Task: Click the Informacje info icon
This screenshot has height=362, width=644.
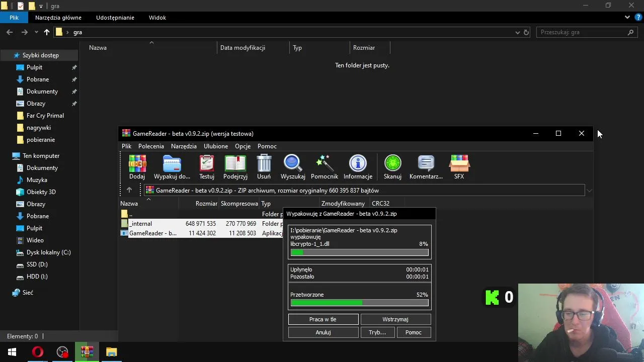Action: (358, 167)
